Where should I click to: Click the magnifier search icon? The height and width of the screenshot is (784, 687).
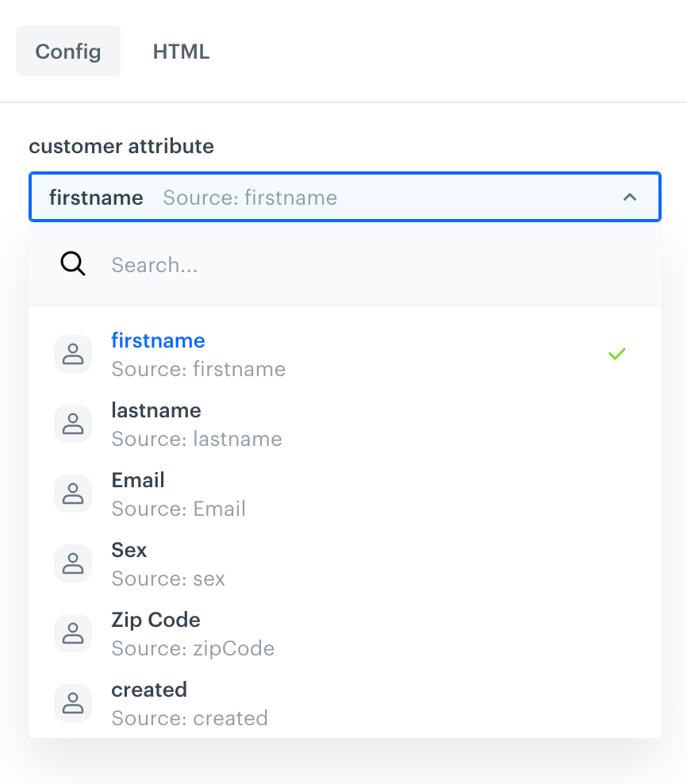click(x=73, y=264)
